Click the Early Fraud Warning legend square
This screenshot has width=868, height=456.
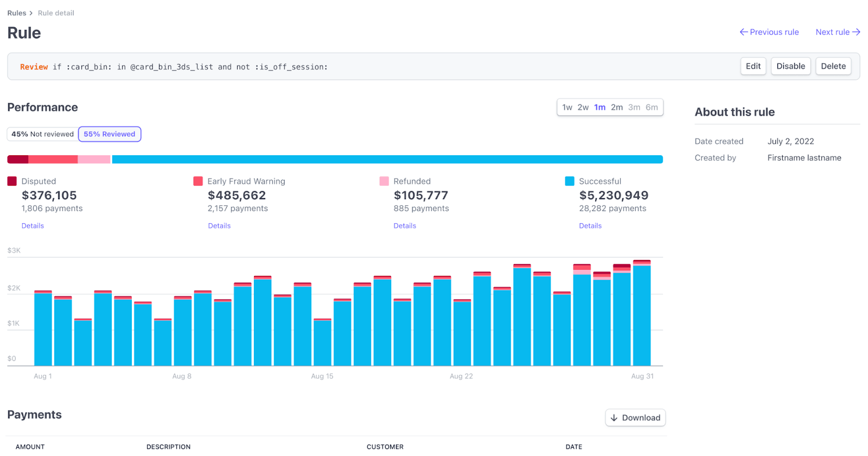(198, 181)
